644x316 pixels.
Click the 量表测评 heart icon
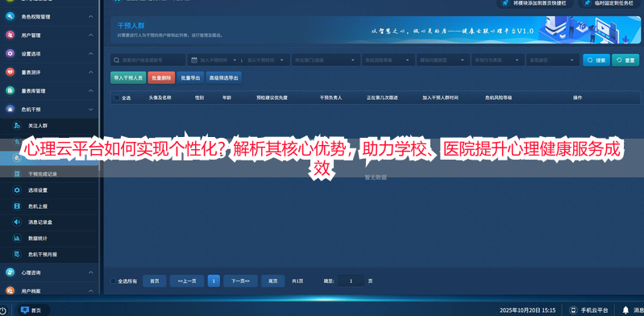(10, 73)
